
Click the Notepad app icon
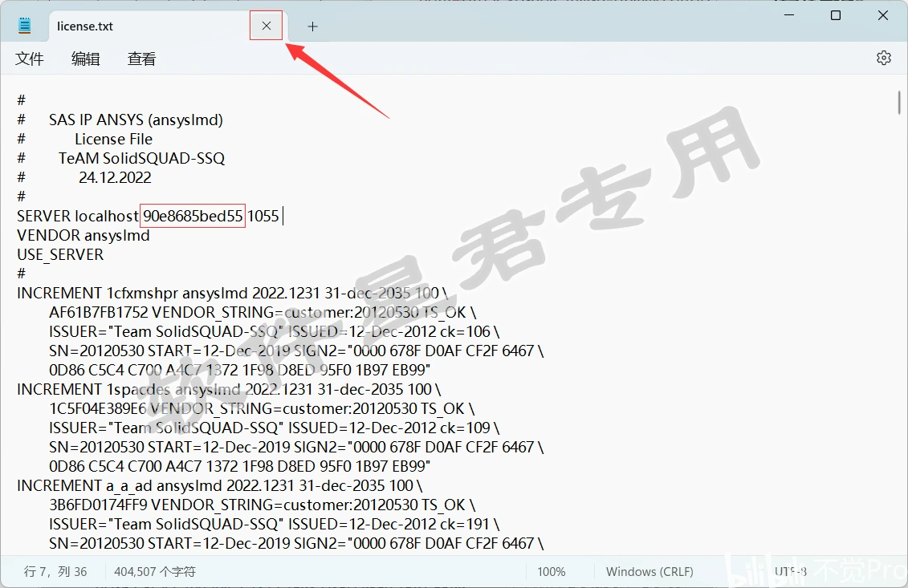coord(24,26)
